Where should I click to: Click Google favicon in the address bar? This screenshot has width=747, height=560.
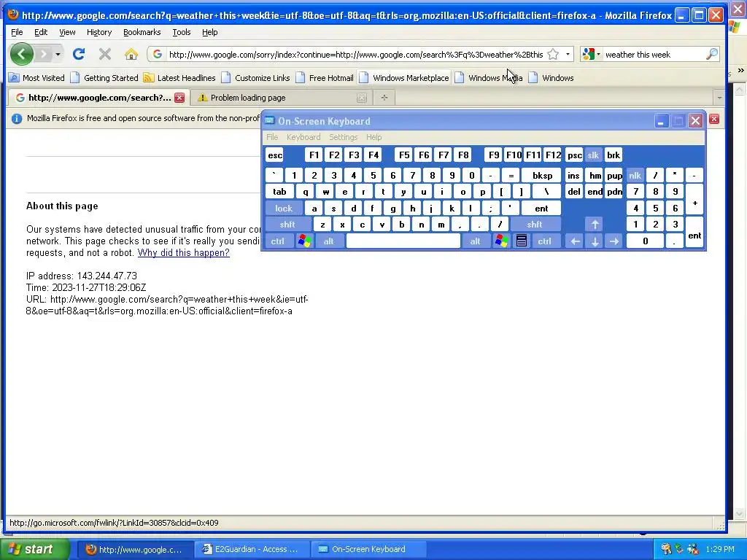point(158,54)
